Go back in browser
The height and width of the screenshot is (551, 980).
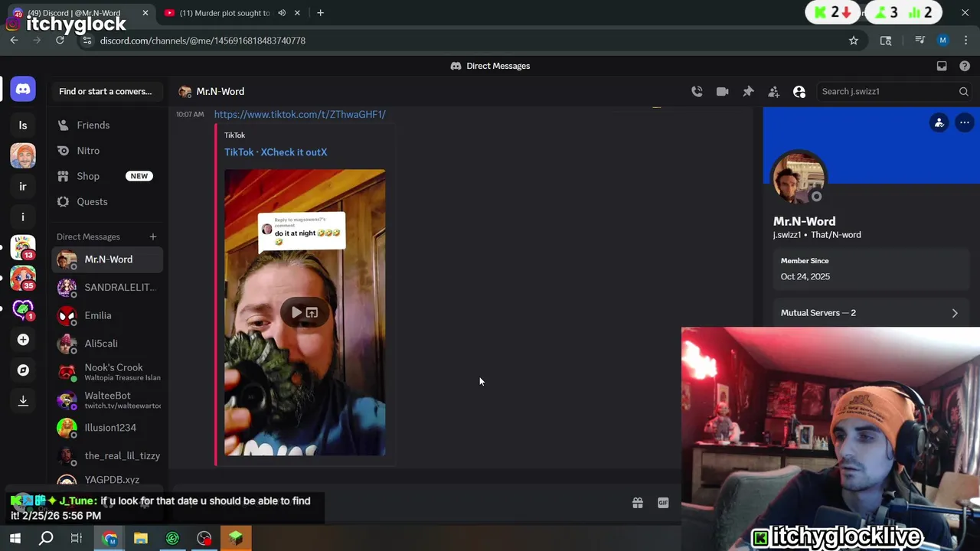pyautogui.click(x=14, y=41)
